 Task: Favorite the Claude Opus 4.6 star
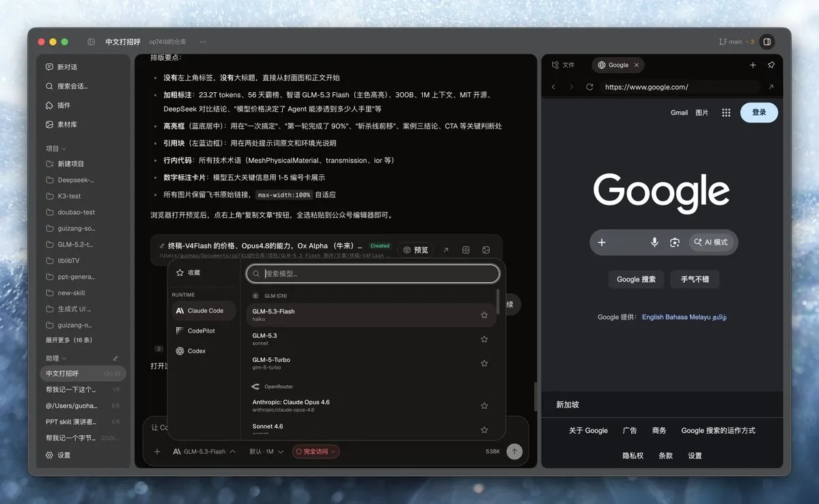(484, 406)
